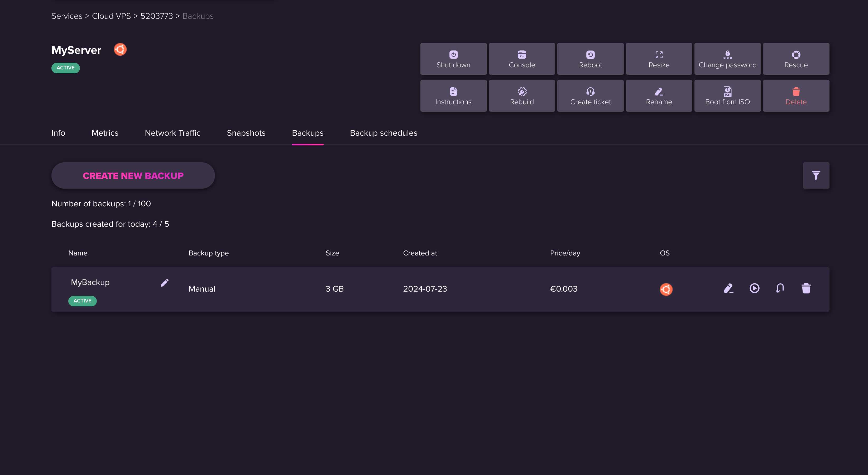Image resolution: width=868 pixels, height=475 pixels.
Task: Toggle MyBackup rename edit mode
Action: tap(164, 283)
